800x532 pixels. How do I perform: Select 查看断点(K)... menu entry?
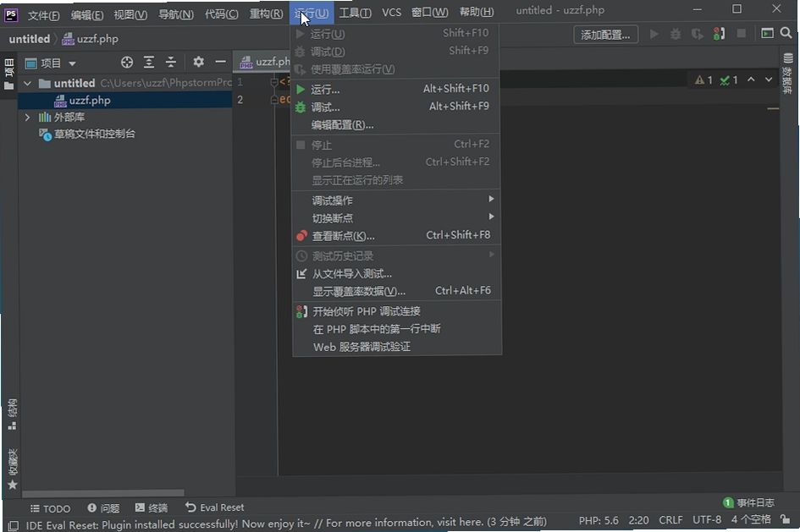click(396, 236)
